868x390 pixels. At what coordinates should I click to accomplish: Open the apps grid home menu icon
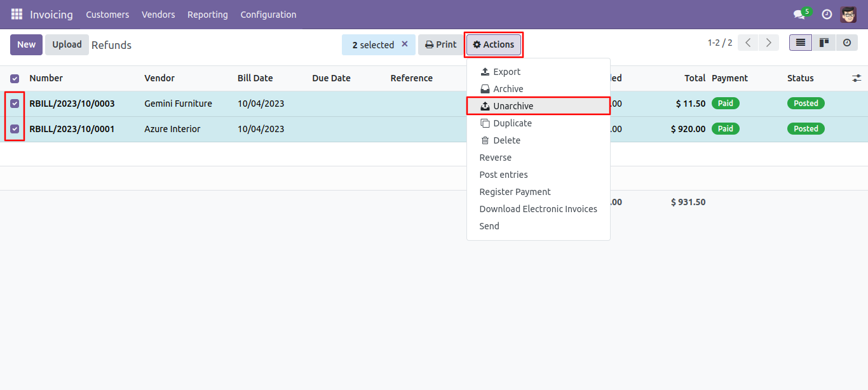(17, 14)
